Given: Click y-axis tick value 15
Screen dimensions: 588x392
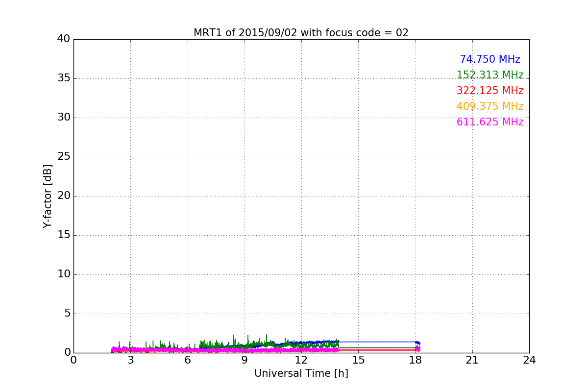Looking at the screenshot, I should click(64, 235).
